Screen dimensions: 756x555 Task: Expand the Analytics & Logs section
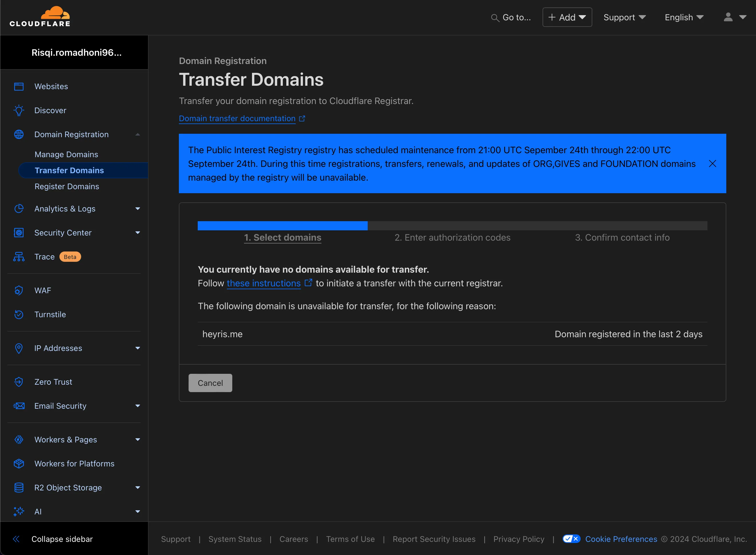138,209
